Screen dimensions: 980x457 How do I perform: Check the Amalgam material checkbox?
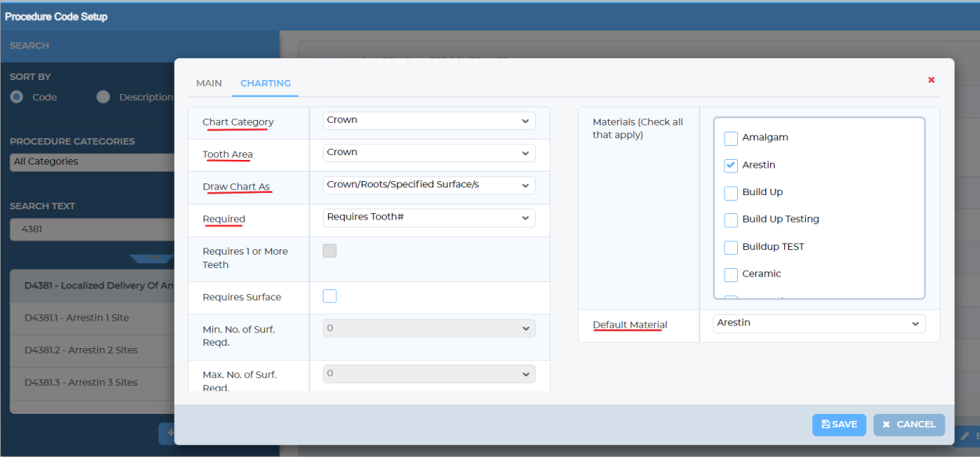(x=731, y=138)
